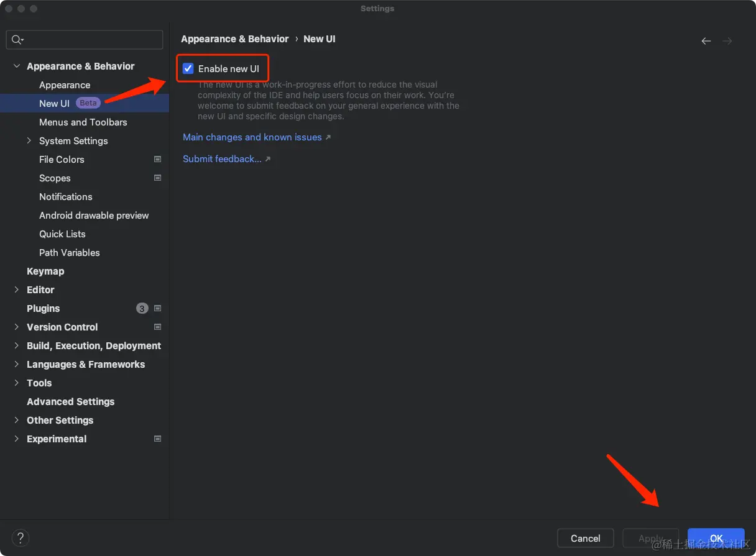Screen dimensions: 756x556
Task: Open the help question mark button
Action: [x=21, y=538]
